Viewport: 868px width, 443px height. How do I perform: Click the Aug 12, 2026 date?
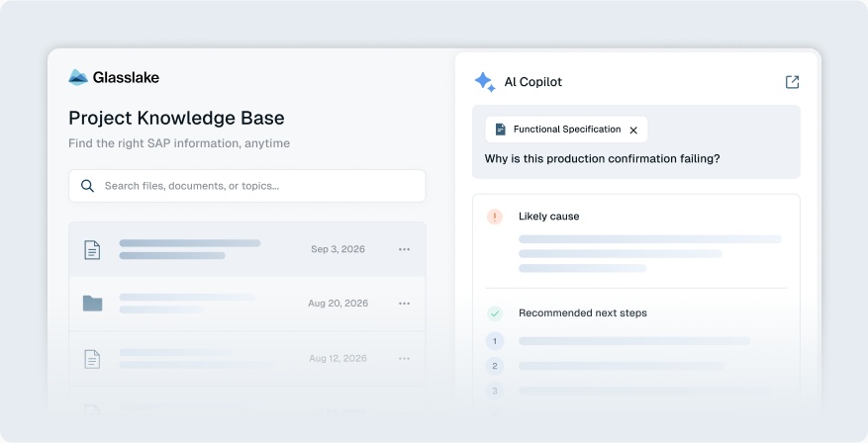tap(338, 358)
